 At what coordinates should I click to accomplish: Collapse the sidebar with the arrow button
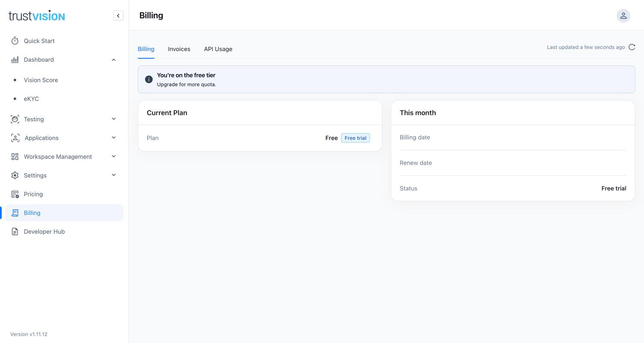click(118, 16)
